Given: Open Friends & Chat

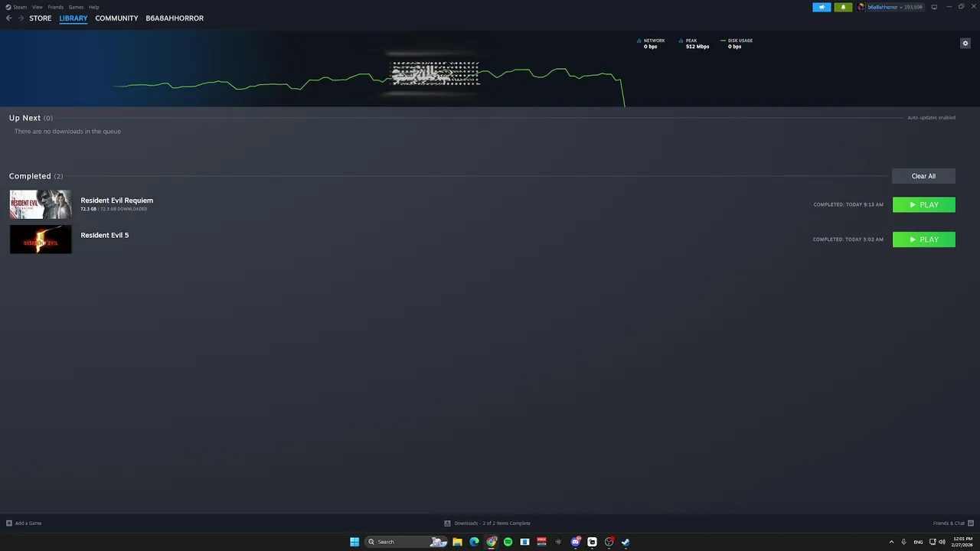Looking at the screenshot, I should coord(952,523).
